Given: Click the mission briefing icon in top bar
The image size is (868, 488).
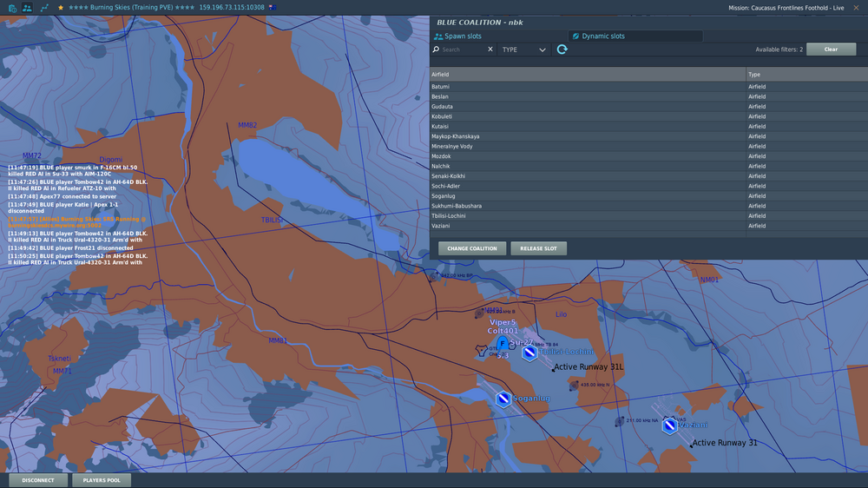Looking at the screenshot, I should 12,7.
